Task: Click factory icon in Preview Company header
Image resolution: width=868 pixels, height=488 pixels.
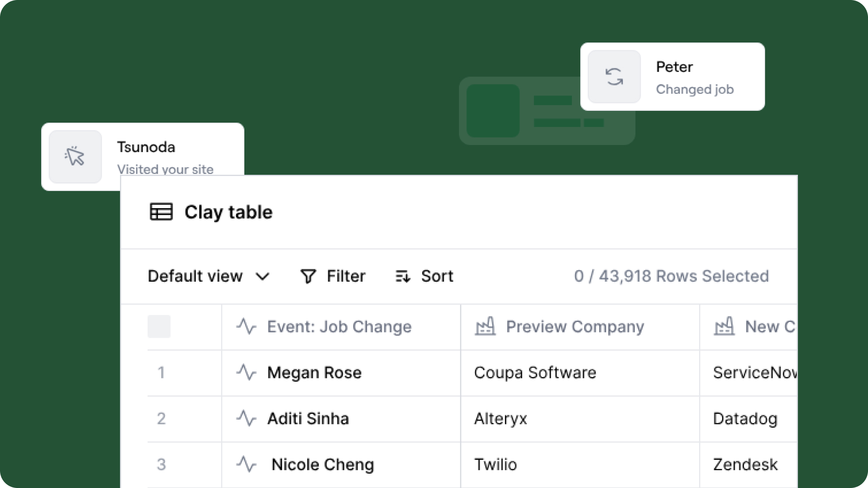Action: [x=485, y=326]
